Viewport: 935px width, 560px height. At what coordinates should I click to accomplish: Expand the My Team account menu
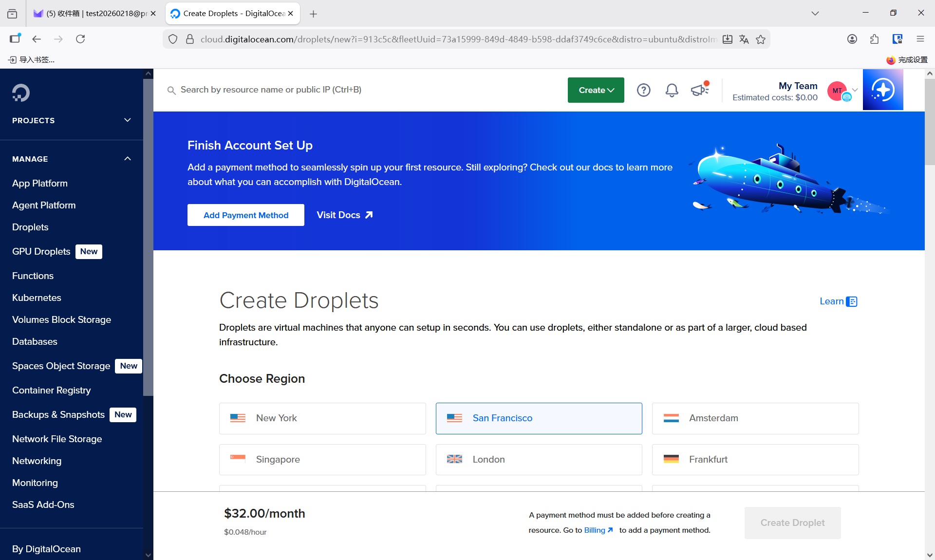click(855, 90)
